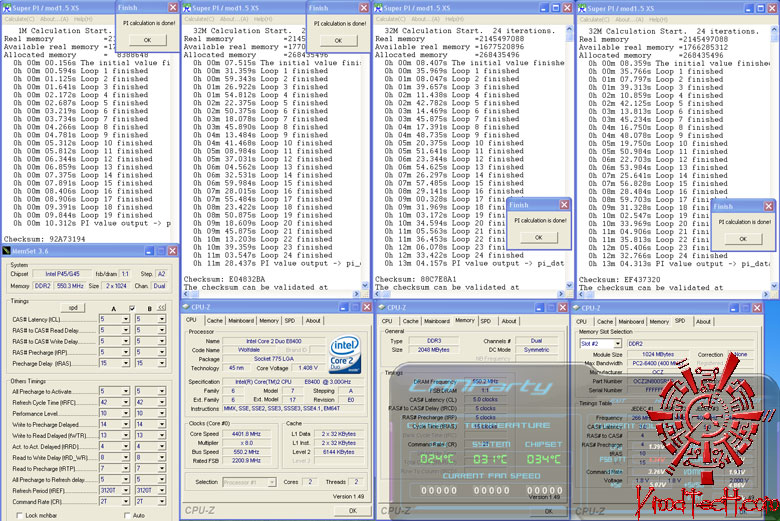Open column A Refresh Cycle Time (tRFC) dropdown
780x521 pixels.
125,402
